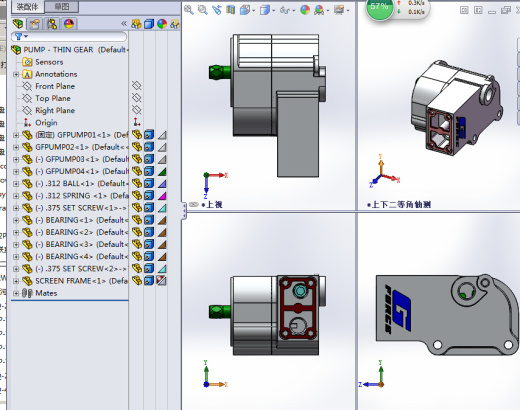Click the FeatureManager filter input field
Viewport: 520px width, 410px height.
pyautogui.click(x=69, y=36)
